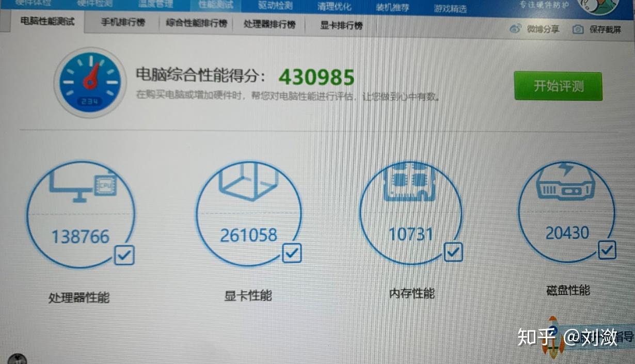Open the 处理器排行榜 tab
This screenshot has width=635, height=364.
(x=269, y=24)
